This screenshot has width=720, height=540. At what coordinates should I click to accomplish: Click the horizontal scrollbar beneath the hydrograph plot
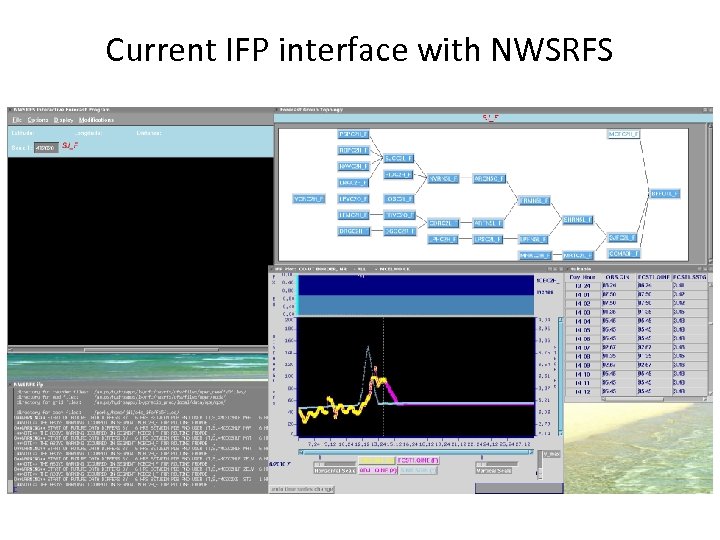tap(416, 452)
